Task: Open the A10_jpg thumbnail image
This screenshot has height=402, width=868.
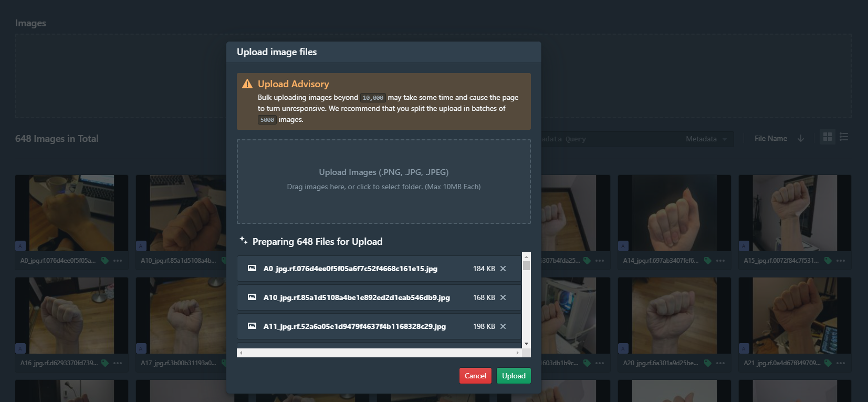Action: coord(181,213)
